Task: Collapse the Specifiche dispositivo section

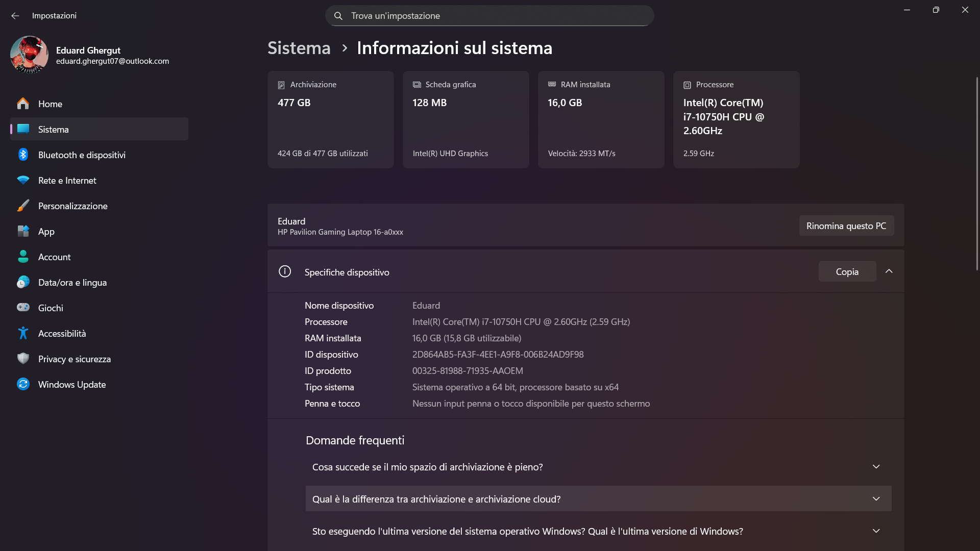Action: click(889, 271)
